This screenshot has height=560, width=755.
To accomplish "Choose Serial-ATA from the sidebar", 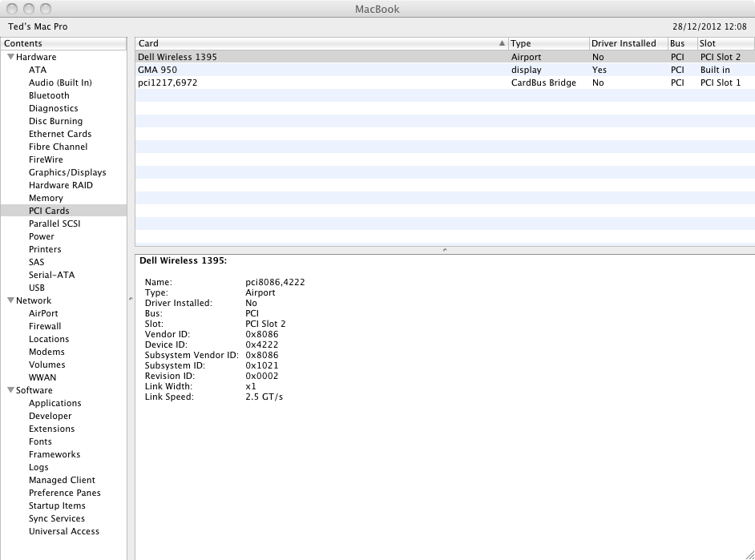I will [51, 275].
